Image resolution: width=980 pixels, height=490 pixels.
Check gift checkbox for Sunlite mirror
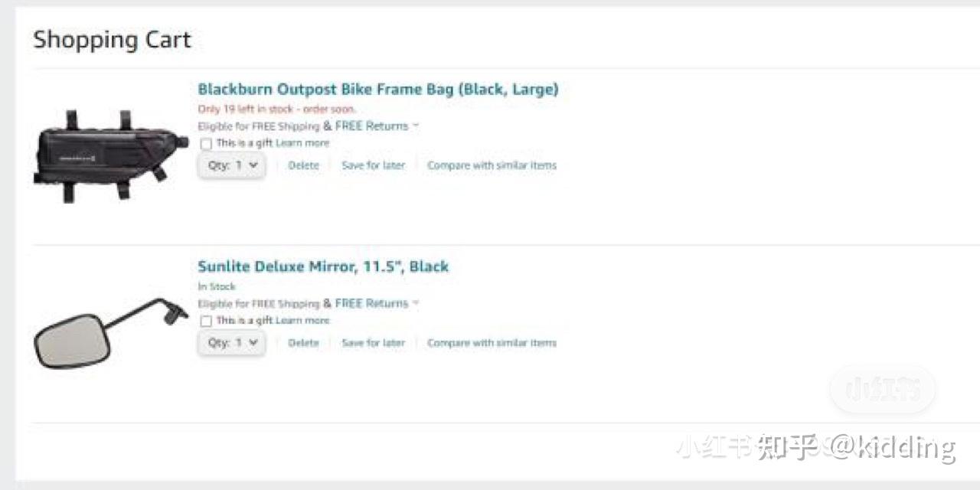click(205, 322)
